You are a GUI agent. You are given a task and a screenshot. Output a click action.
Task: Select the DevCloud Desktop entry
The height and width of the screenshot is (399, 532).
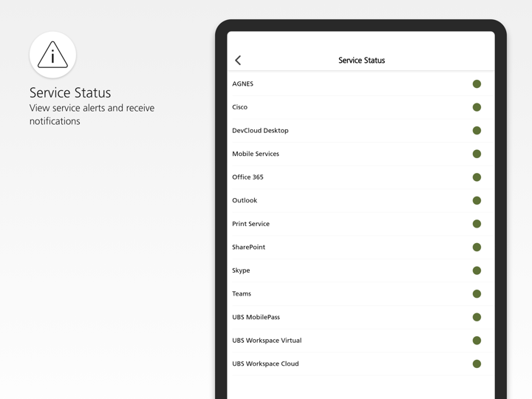[x=260, y=131]
